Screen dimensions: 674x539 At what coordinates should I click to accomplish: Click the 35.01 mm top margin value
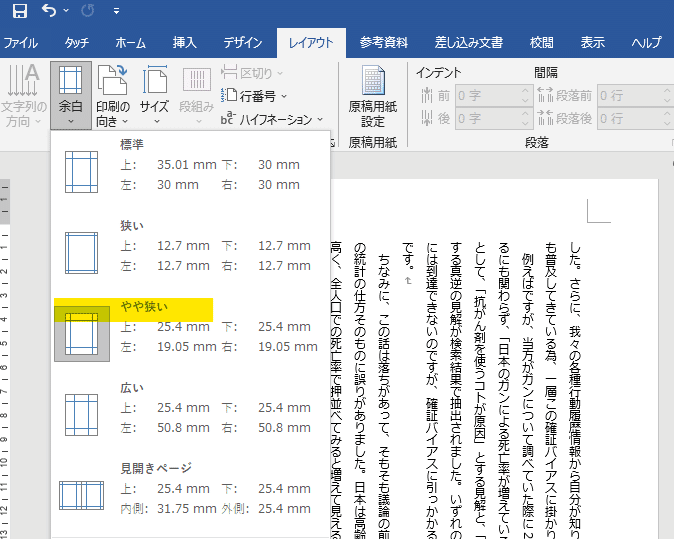click(187, 165)
